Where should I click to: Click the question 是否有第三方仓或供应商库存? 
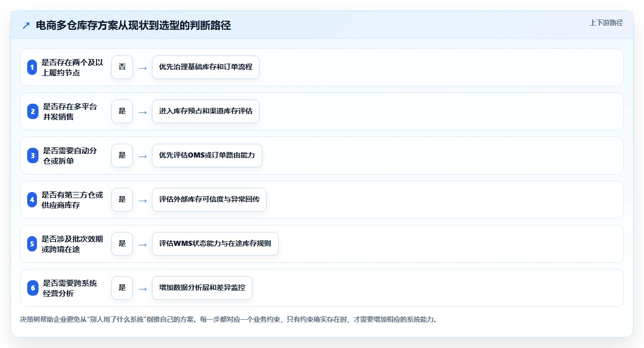[x=72, y=200]
